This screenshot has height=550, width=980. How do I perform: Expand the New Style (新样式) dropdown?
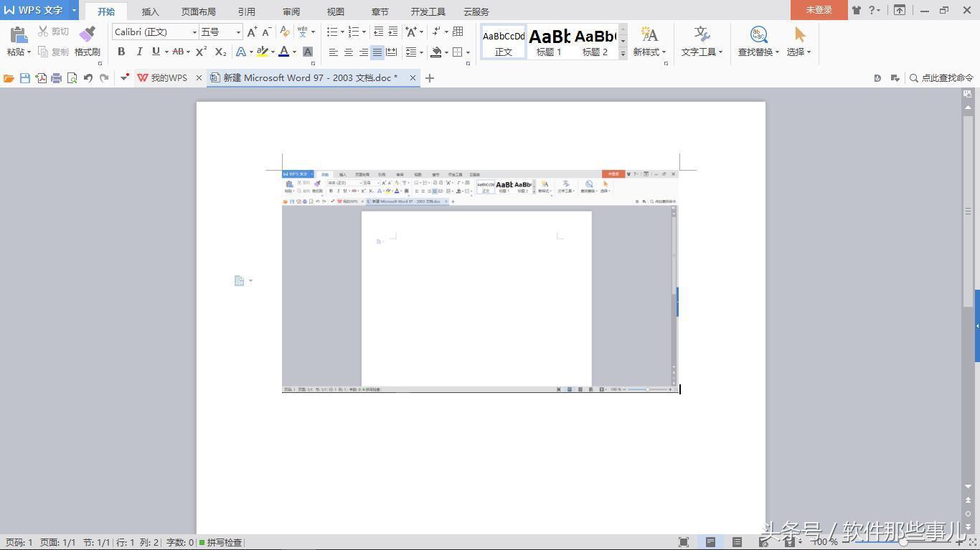coord(649,42)
